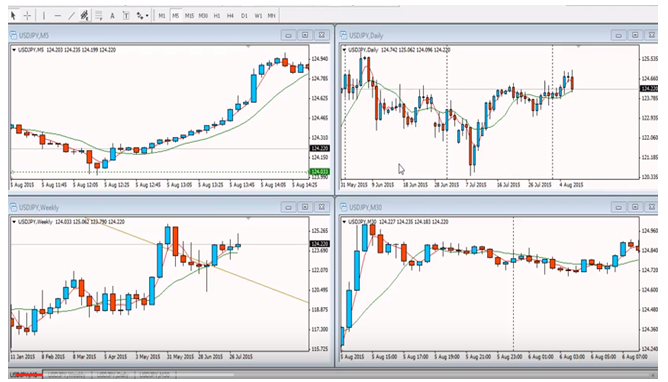This screenshot has width=668, height=382.
Task: Switch chart to MN monthly timeframe
Action: [271, 16]
